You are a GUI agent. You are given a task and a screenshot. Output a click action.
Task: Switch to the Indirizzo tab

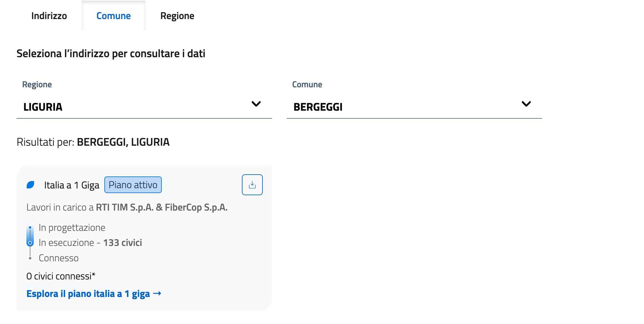[x=49, y=16]
